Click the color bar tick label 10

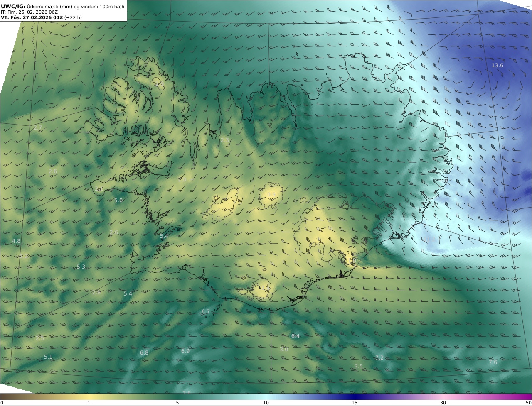(x=266, y=403)
